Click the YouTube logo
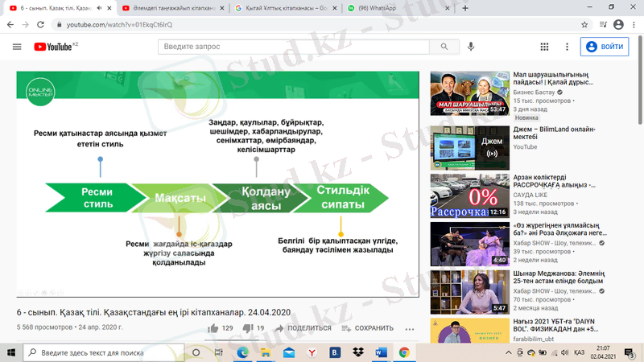 click(x=55, y=47)
